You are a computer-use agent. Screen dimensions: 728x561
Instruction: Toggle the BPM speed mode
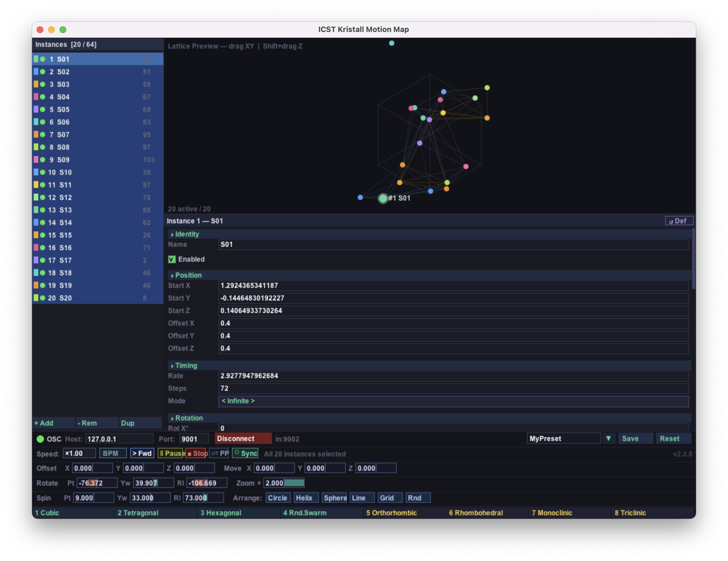(113, 453)
